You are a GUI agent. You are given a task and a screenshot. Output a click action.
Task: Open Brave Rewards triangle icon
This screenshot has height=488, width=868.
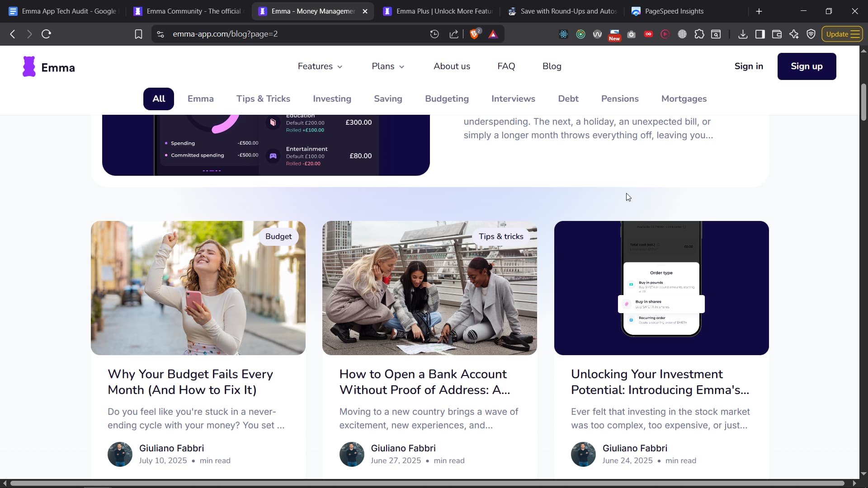493,34
